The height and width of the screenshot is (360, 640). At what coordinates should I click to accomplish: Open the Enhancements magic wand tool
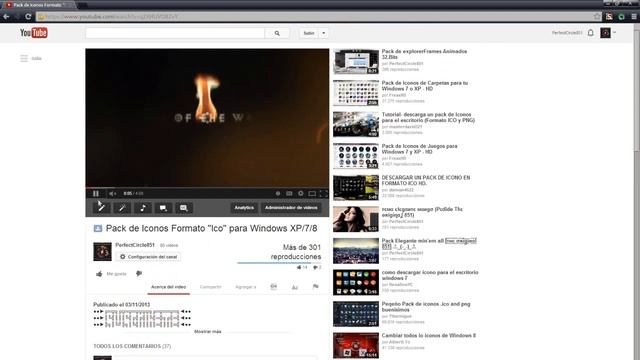click(x=122, y=208)
